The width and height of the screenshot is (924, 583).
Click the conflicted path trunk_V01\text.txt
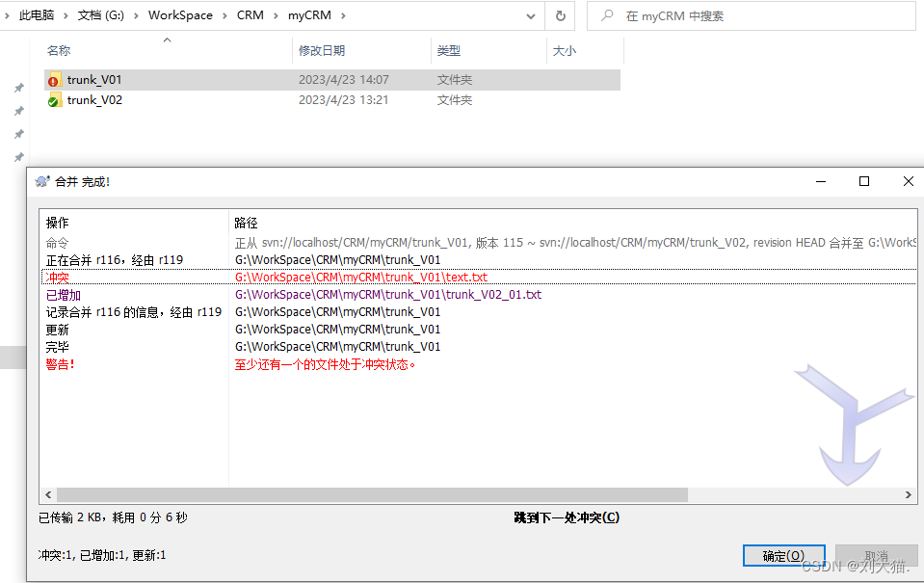361,278
